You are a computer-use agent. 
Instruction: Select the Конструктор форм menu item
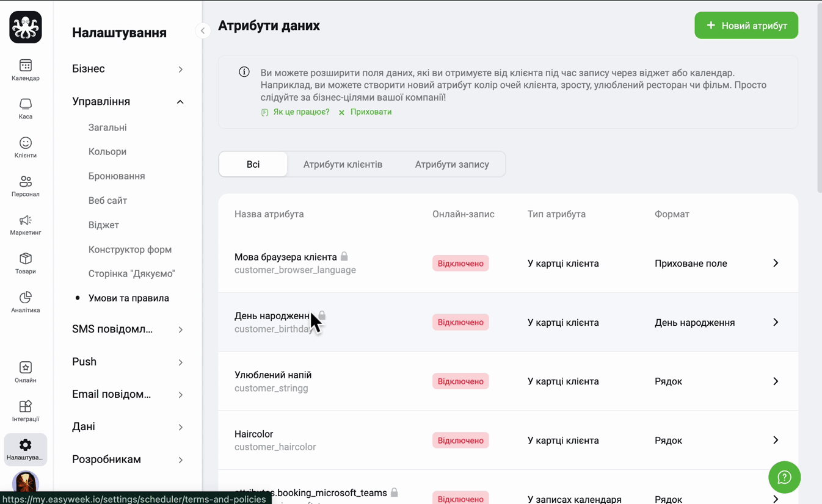click(x=130, y=249)
